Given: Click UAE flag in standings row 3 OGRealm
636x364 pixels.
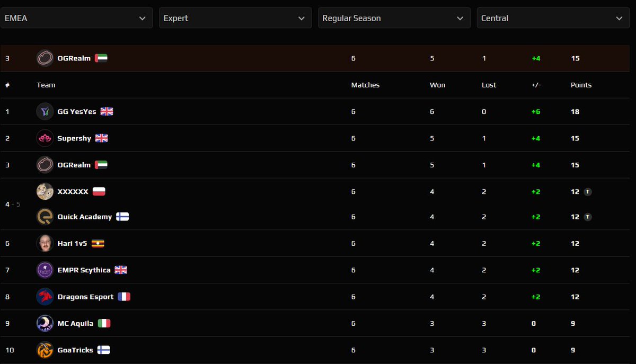Looking at the screenshot, I should (101, 165).
